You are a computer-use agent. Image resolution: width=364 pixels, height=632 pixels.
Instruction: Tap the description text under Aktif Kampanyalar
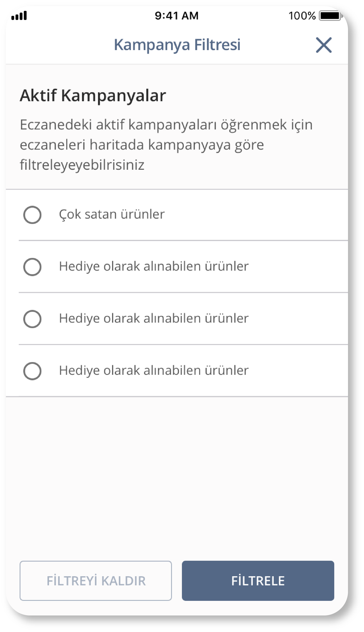(166, 143)
